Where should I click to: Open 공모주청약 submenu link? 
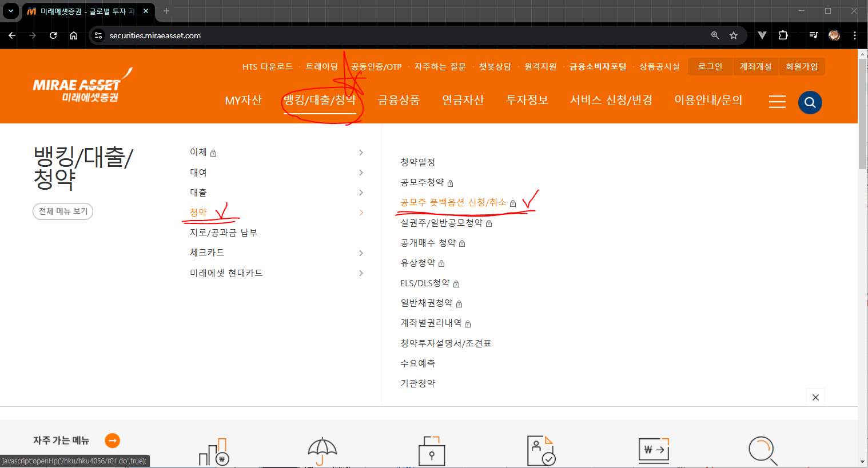coord(422,182)
